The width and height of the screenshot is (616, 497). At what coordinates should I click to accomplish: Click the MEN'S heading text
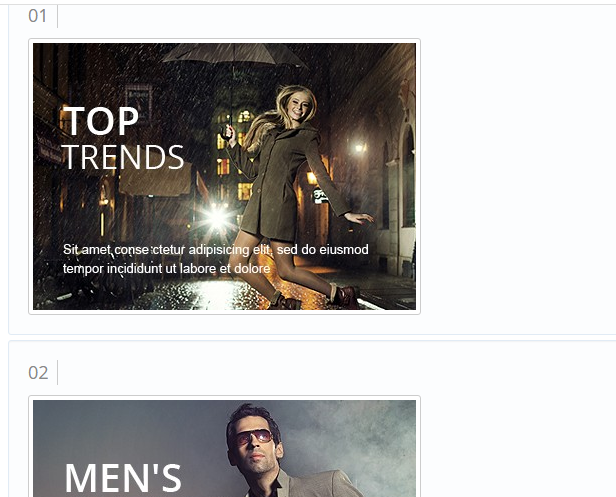click(x=123, y=478)
